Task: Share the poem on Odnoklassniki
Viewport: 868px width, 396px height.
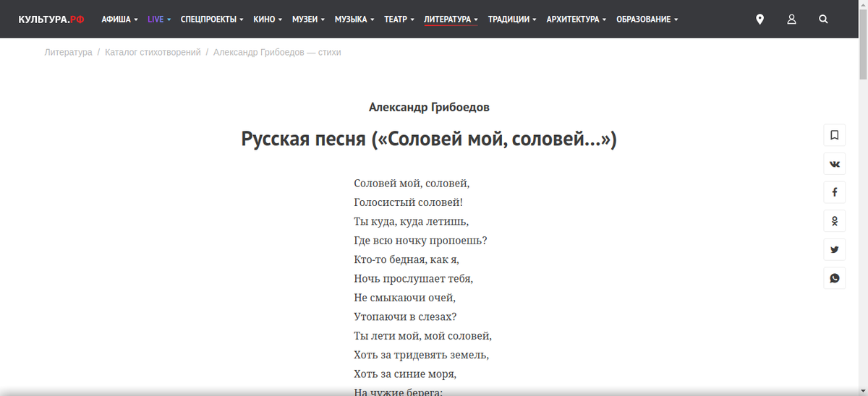Action: click(x=835, y=221)
